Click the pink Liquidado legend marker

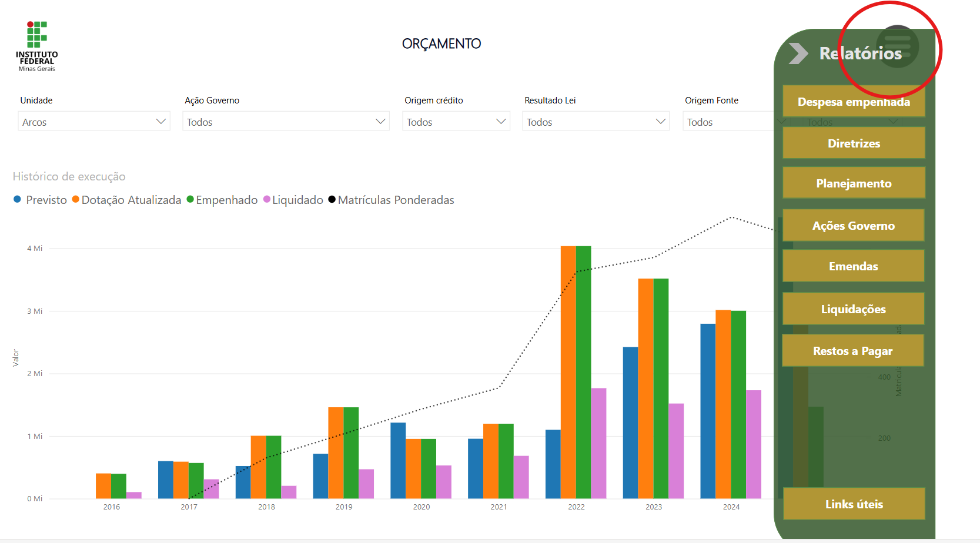coord(267,200)
